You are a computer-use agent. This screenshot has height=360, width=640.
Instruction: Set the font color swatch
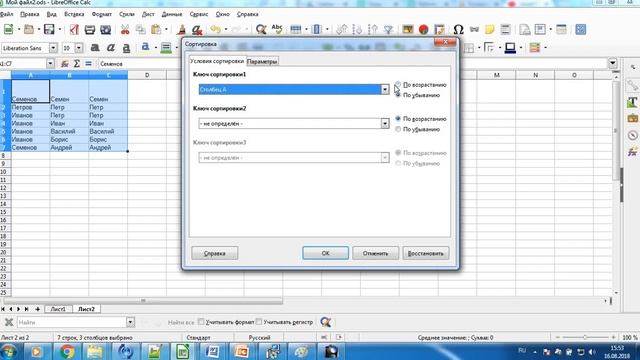(145, 48)
